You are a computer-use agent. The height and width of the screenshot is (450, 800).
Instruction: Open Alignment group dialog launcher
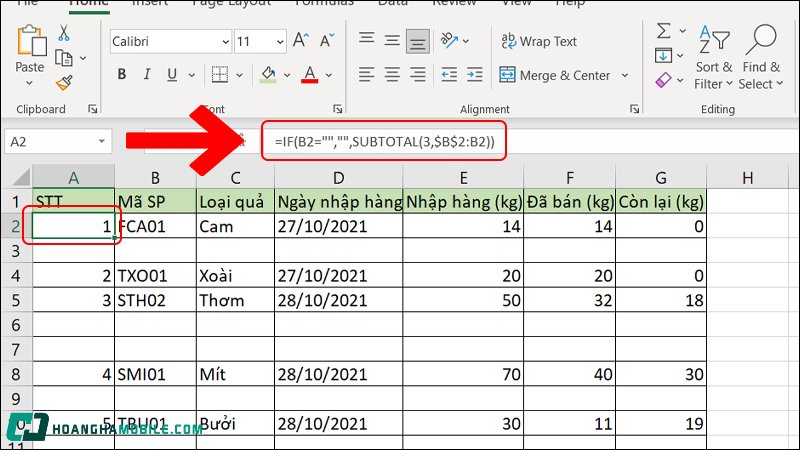tap(634, 109)
